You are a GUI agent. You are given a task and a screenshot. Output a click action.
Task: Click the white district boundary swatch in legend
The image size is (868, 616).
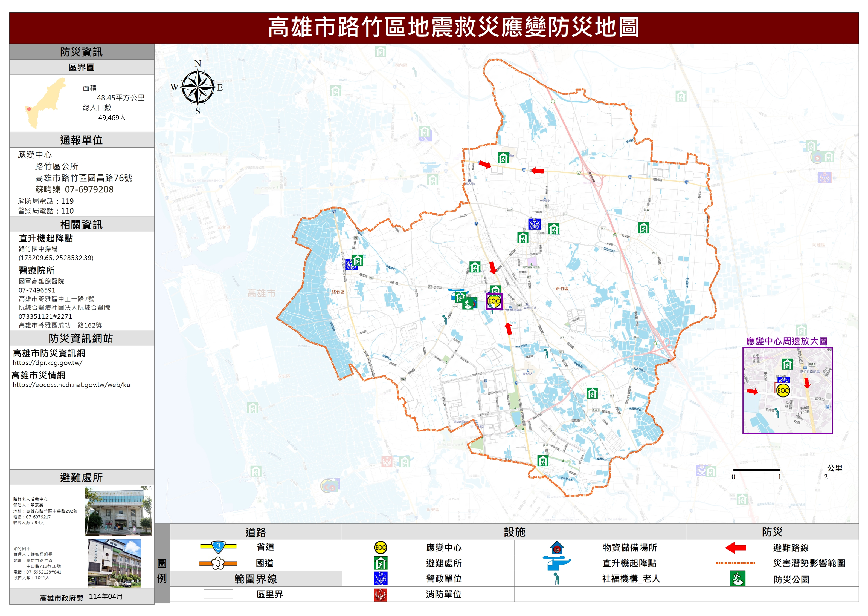pos(218,594)
